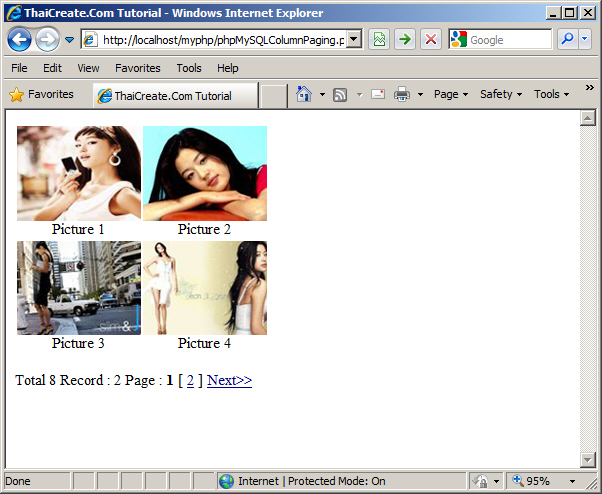Open the Tools menu in menu bar
The image size is (602, 494).
(189, 68)
